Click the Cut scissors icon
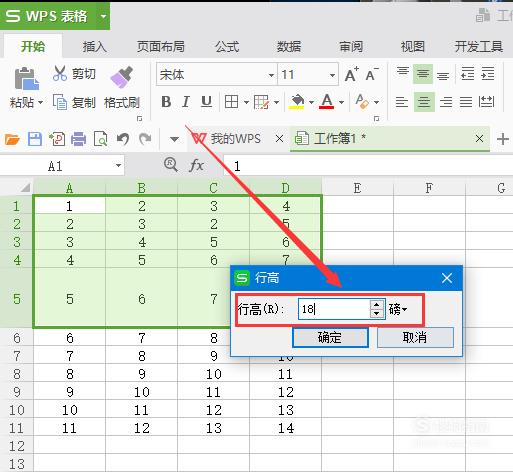 coord(60,73)
